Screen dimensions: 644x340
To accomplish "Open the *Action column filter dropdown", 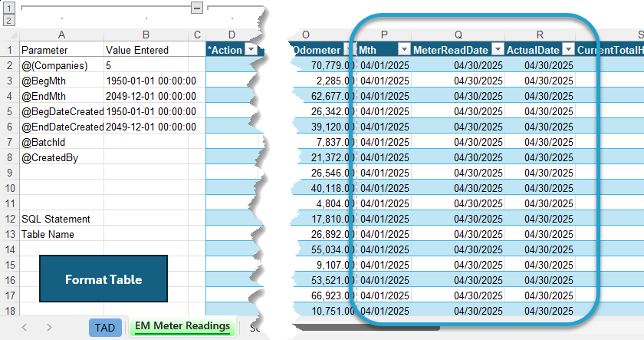I will (x=251, y=50).
